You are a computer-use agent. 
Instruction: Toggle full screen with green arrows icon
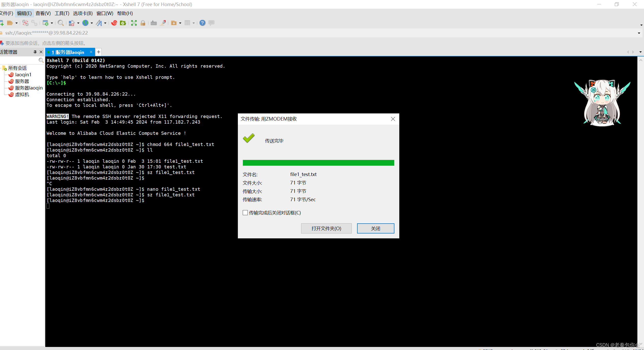click(134, 23)
